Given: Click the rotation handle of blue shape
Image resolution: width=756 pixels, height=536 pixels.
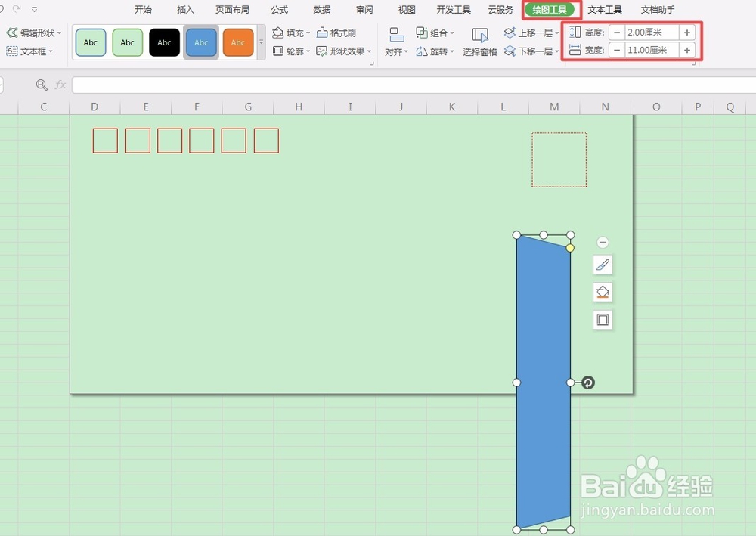Looking at the screenshot, I should coord(587,383).
